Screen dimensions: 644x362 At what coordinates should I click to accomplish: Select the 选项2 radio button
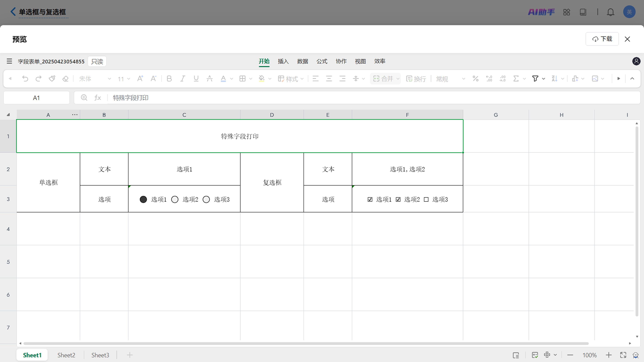tap(175, 199)
